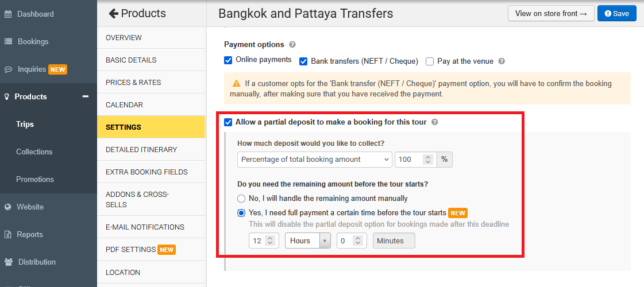This screenshot has width=644, height=287.
Task: Open the Percentage of total booking amount dropdown
Action: point(314,160)
